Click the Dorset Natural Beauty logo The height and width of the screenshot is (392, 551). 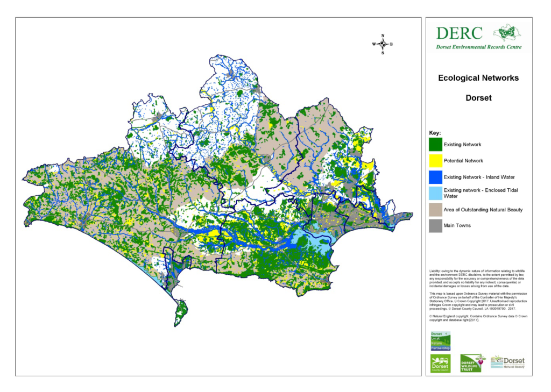coord(507,363)
